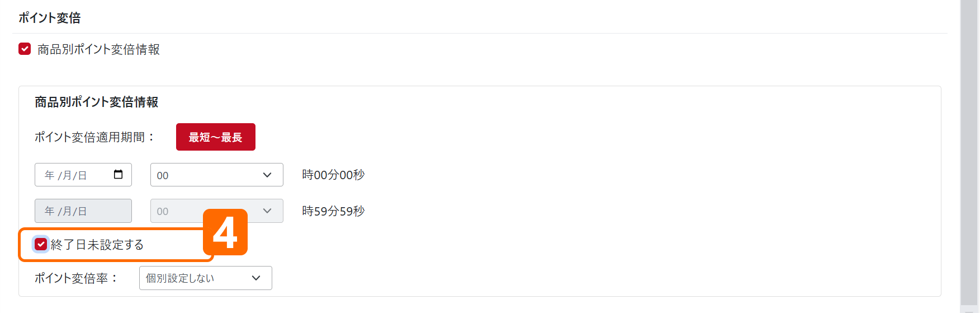Image resolution: width=980 pixels, height=313 pixels.
Task: Click chevron arrow of disabled end hour dropdown
Action: [x=267, y=211]
